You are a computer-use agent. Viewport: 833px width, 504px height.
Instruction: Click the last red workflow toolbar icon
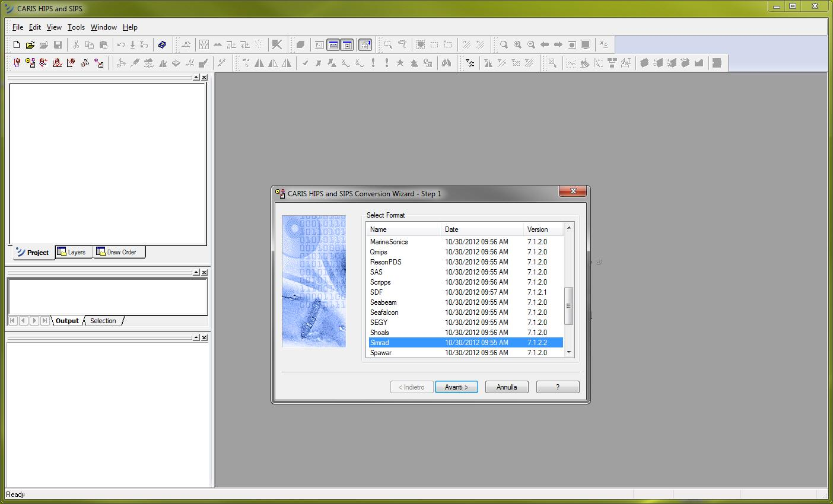tap(99, 63)
